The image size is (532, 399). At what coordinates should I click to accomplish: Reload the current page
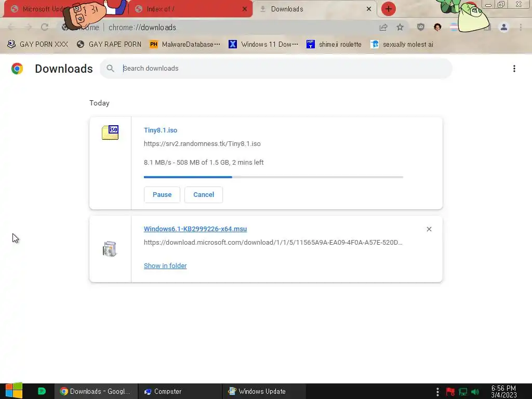click(45, 27)
